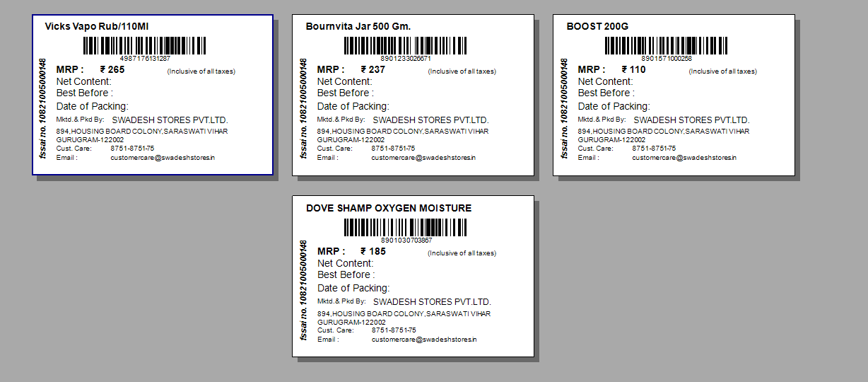Click 'Net Content:' on the Bournvita label
This screenshot has width=868, height=382.
[x=344, y=81]
